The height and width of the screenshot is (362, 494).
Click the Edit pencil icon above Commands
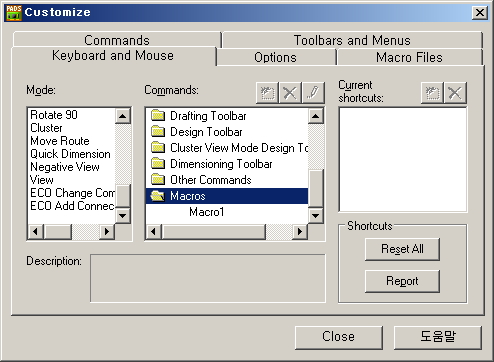coord(313,93)
